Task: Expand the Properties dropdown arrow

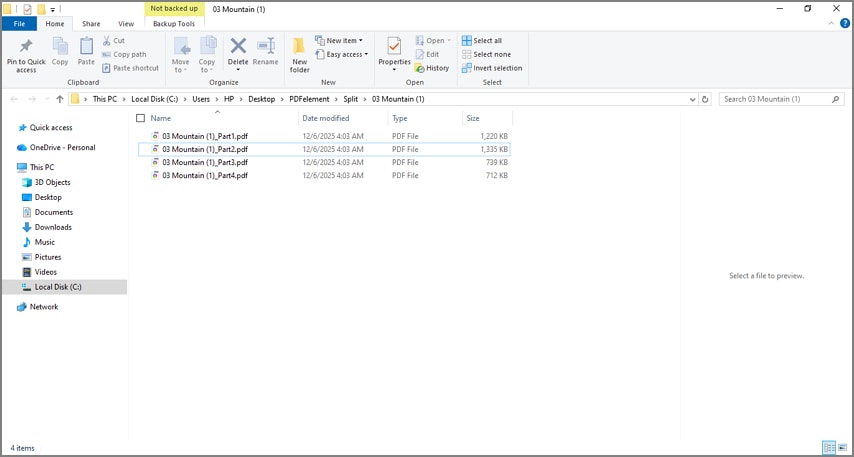Action: coord(394,70)
